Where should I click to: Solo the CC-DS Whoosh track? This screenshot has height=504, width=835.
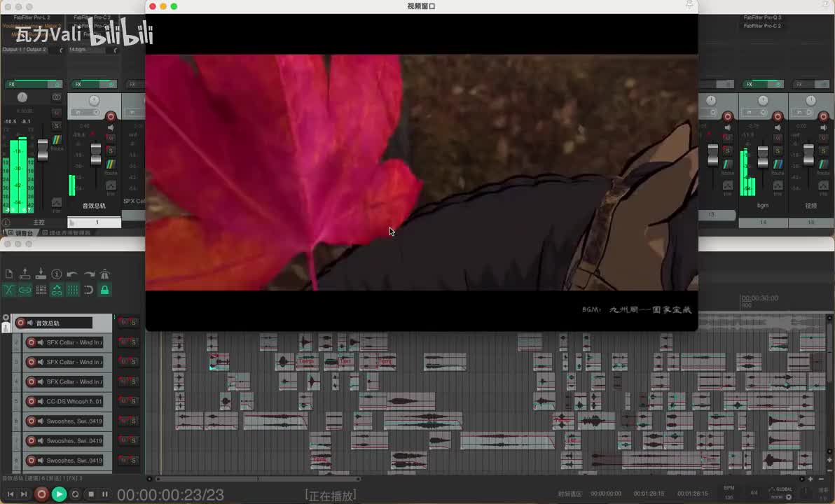[134, 401]
